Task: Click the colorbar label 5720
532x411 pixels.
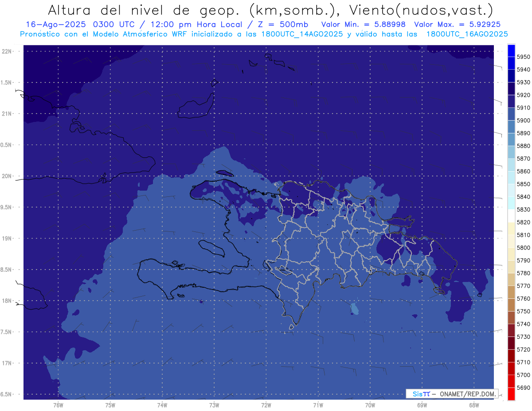Action: click(x=523, y=349)
